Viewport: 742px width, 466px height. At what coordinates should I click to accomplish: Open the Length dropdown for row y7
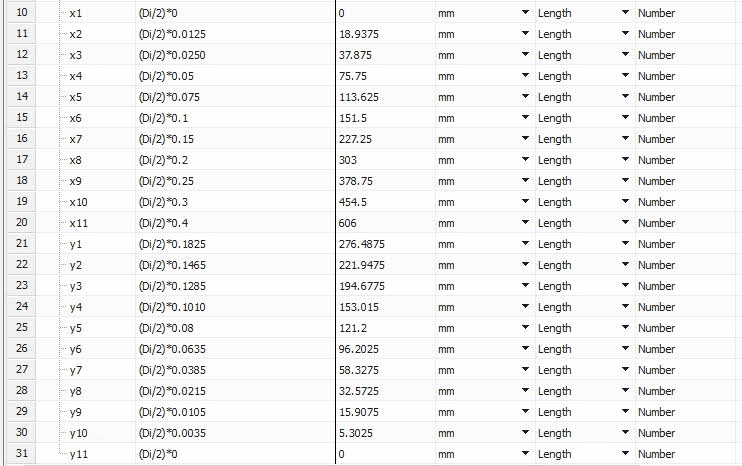pos(625,370)
